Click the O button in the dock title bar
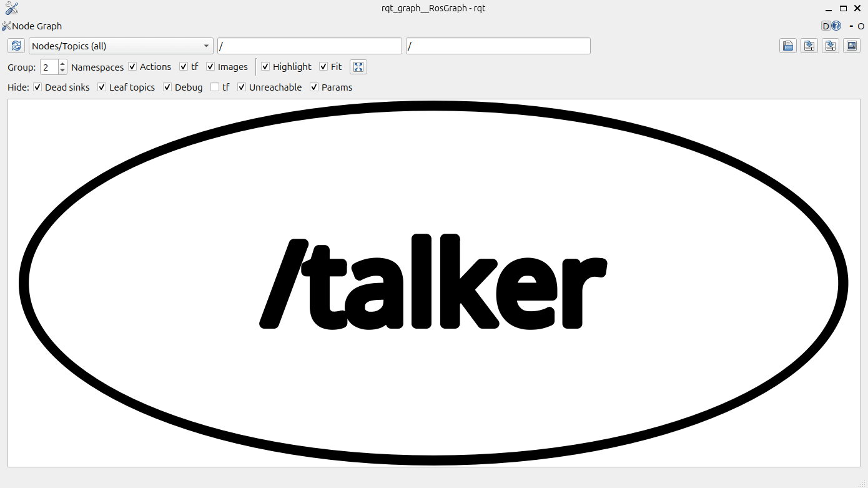Image resolution: width=868 pixels, height=488 pixels. click(861, 26)
